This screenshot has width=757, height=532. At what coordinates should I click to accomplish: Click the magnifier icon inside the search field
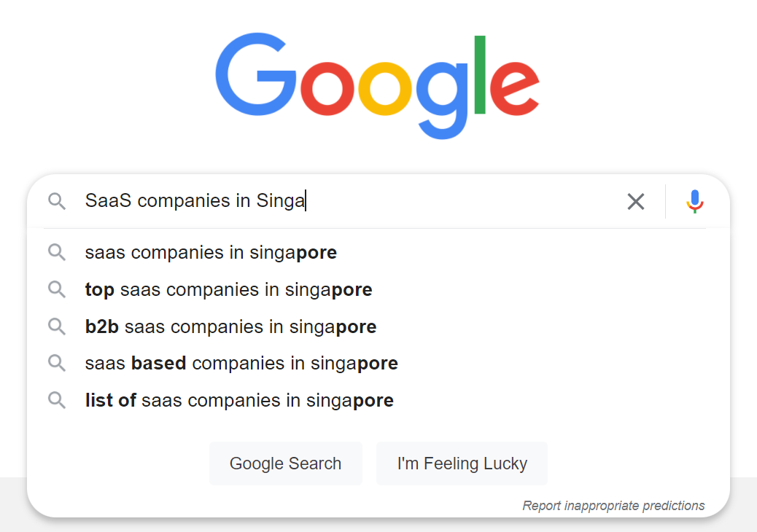pyautogui.click(x=57, y=201)
